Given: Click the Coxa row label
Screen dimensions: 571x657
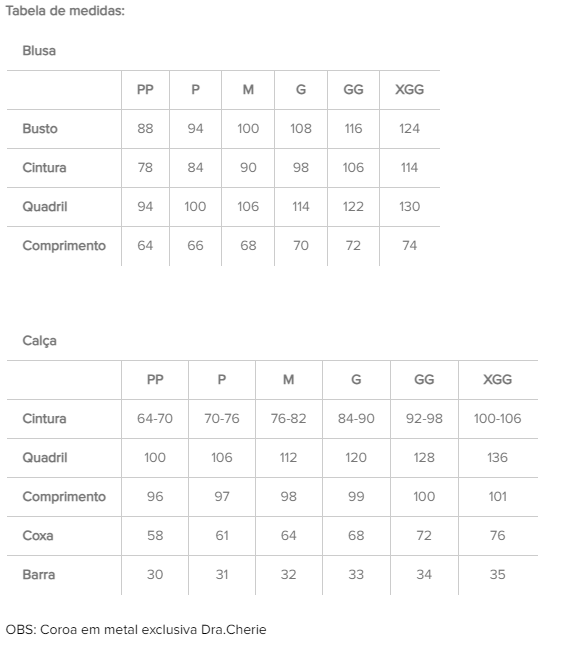Looking at the screenshot, I should point(38,535).
